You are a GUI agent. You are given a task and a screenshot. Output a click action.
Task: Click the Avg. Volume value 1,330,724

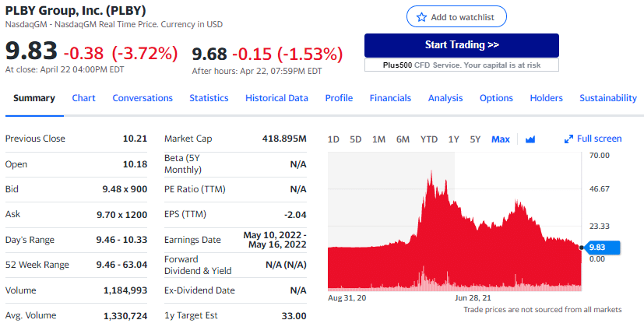coord(125,315)
